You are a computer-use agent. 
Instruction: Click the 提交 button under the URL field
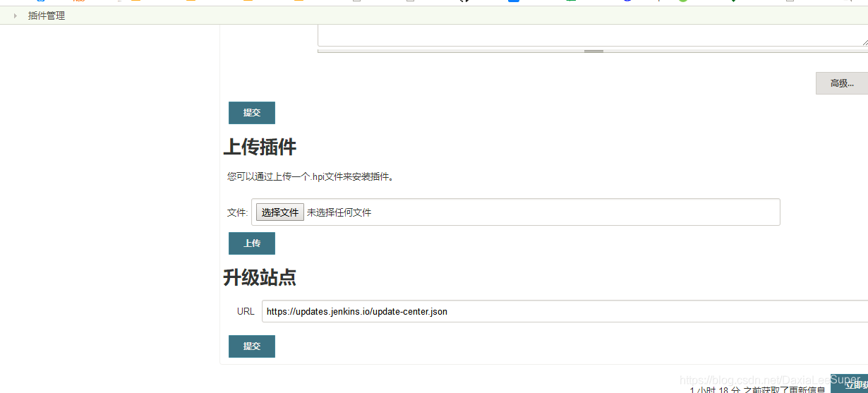pos(252,346)
